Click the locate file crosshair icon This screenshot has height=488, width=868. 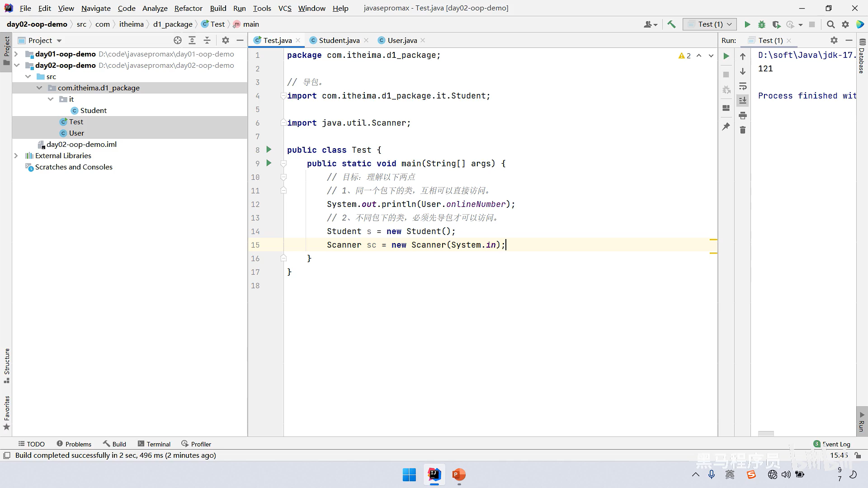(x=178, y=40)
